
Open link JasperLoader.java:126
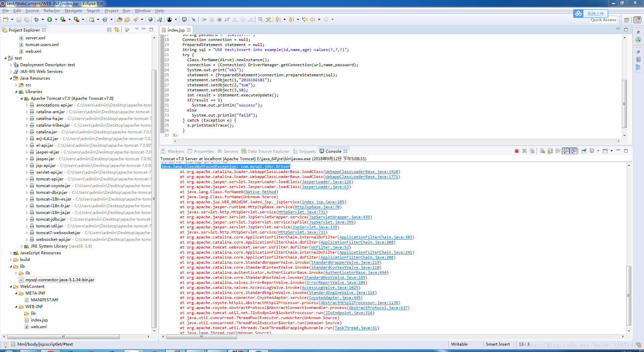pyautogui.click(x=327, y=182)
